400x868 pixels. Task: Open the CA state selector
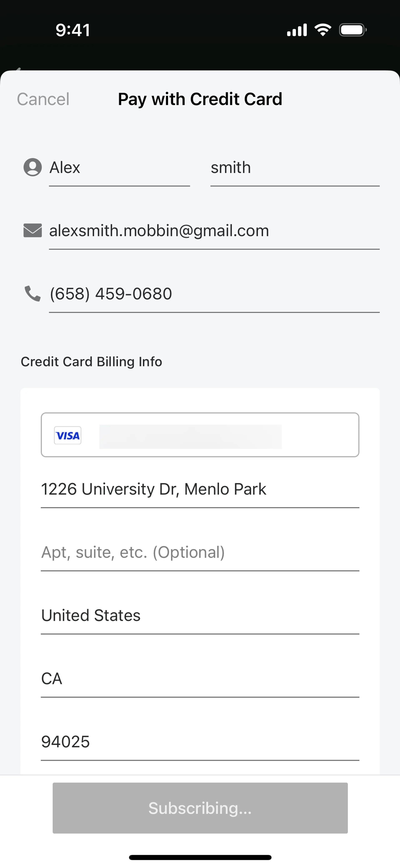(x=200, y=679)
